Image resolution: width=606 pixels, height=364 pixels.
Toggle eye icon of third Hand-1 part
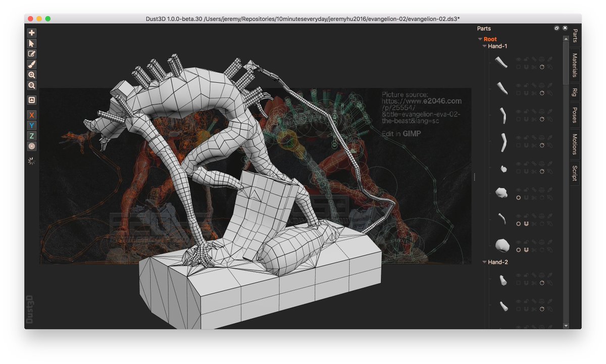pos(518,112)
